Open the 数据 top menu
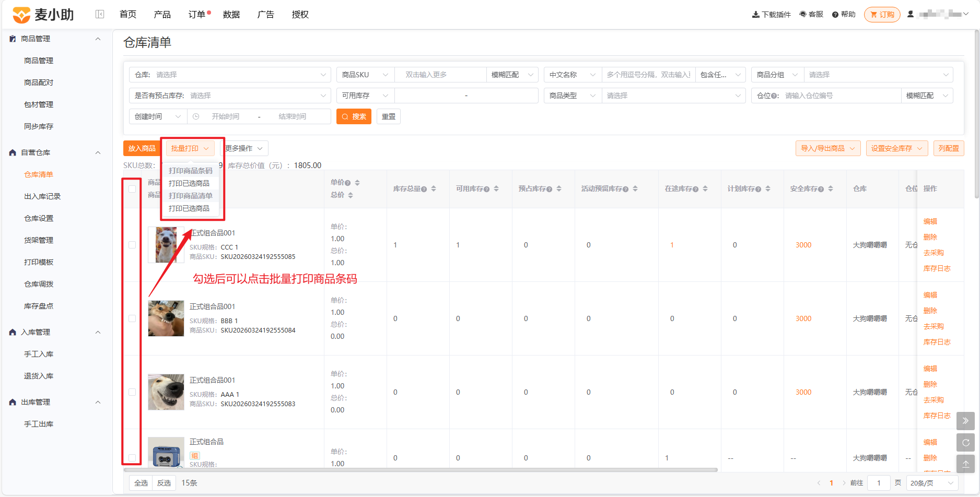The image size is (980, 497). pyautogui.click(x=231, y=15)
